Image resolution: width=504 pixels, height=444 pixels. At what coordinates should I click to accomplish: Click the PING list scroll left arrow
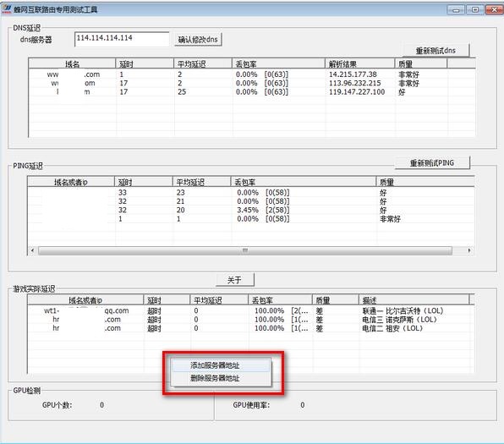click(32, 250)
